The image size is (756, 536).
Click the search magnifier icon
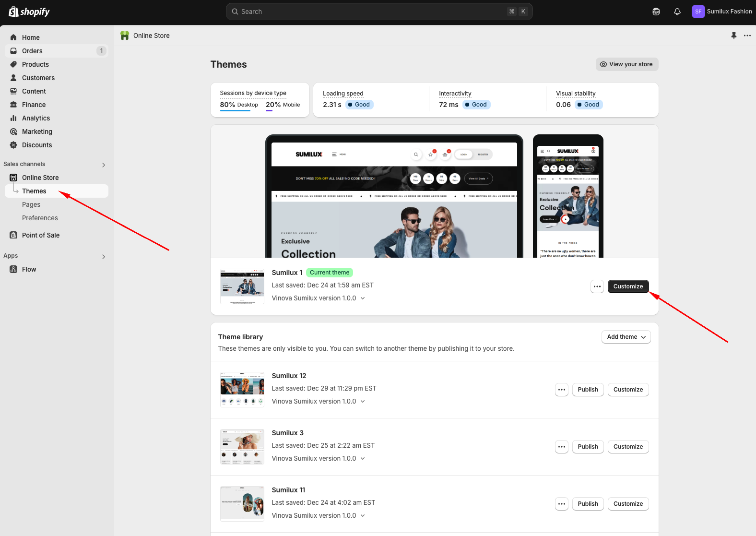click(x=235, y=12)
